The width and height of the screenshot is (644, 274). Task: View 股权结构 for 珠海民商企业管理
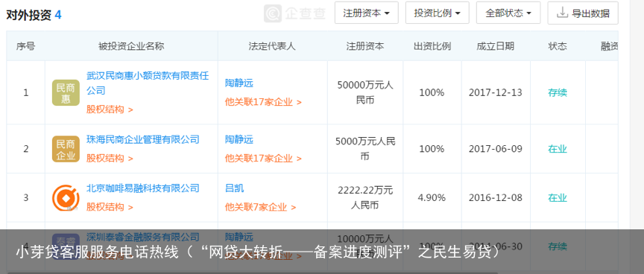coord(110,159)
